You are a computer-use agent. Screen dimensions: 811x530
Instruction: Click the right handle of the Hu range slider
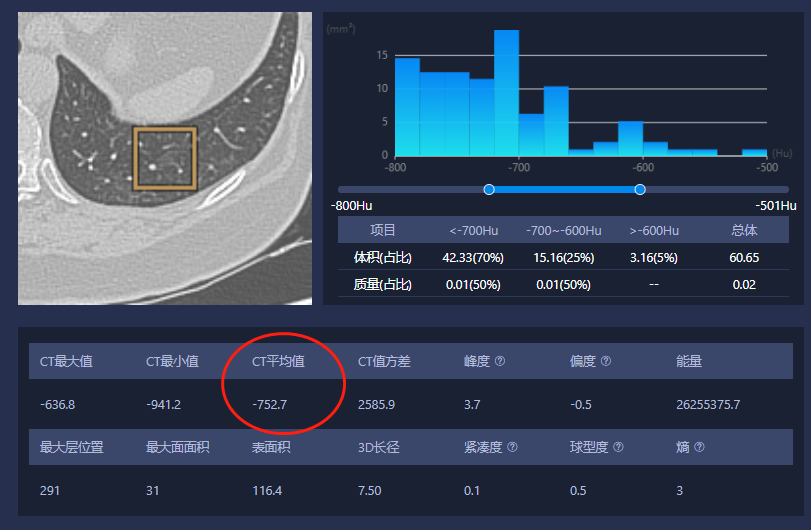[x=640, y=189]
